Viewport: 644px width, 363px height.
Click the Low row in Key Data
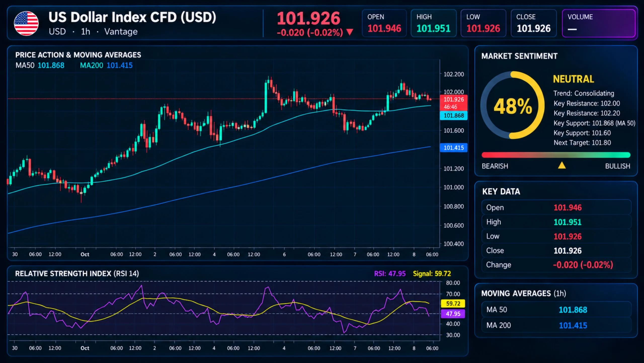[556, 236]
